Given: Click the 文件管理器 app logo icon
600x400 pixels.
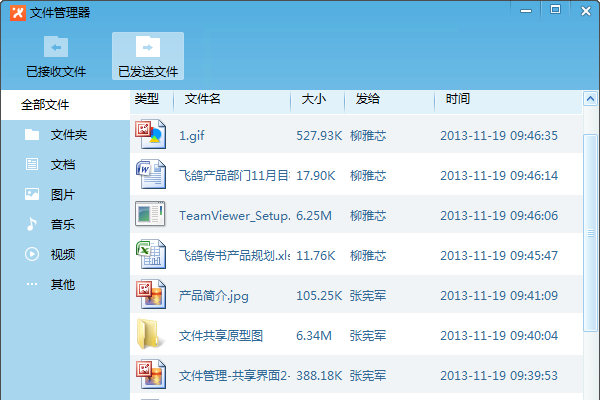Looking at the screenshot, I should point(18,13).
